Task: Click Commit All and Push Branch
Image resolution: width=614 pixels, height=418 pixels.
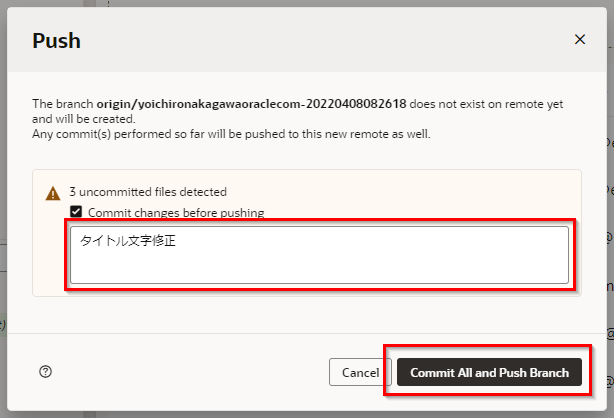Action: coord(489,372)
